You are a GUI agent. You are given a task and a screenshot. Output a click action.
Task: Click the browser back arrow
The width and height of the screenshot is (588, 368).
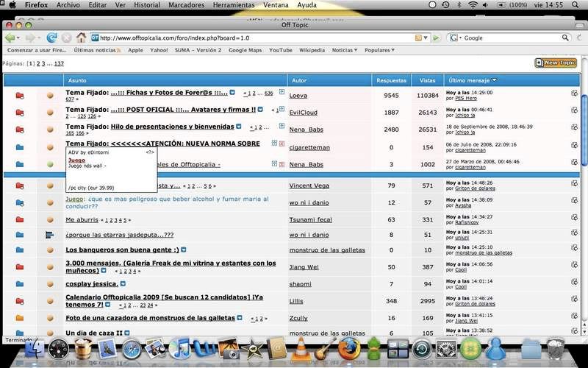click(10, 38)
